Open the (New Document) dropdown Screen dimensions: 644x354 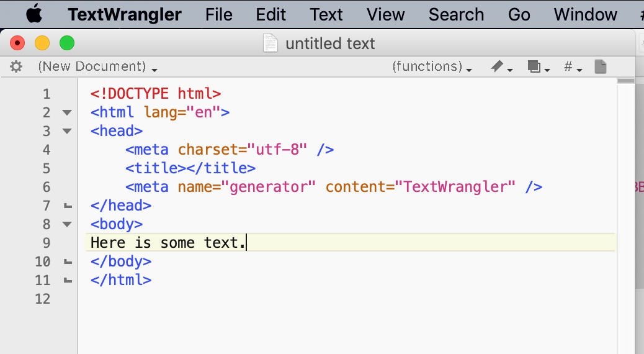(97, 66)
